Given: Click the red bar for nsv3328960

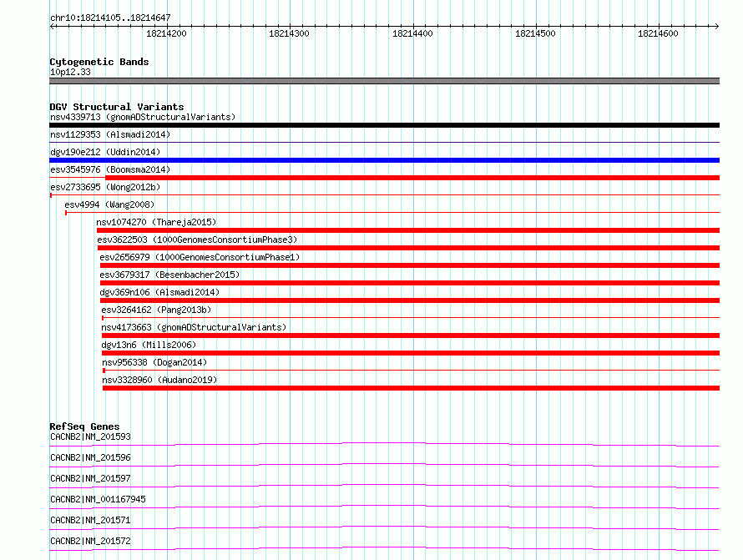Looking at the screenshot, I should tap(412, 388).
